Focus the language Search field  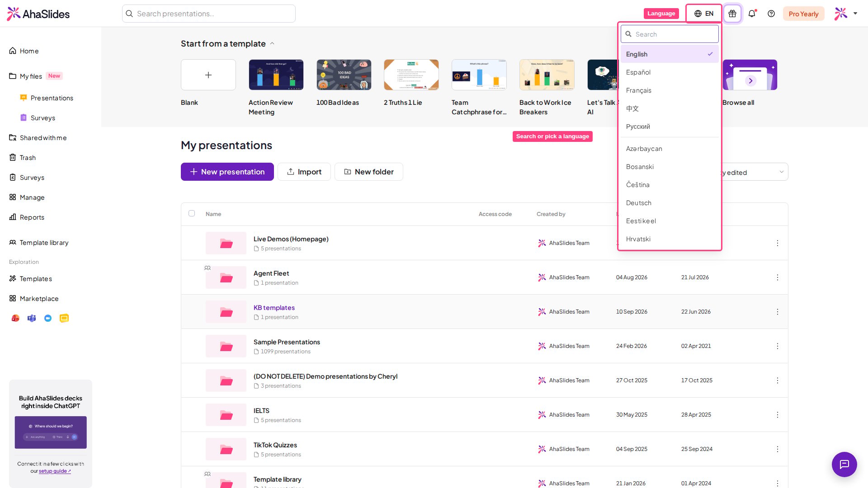(670, 34)
